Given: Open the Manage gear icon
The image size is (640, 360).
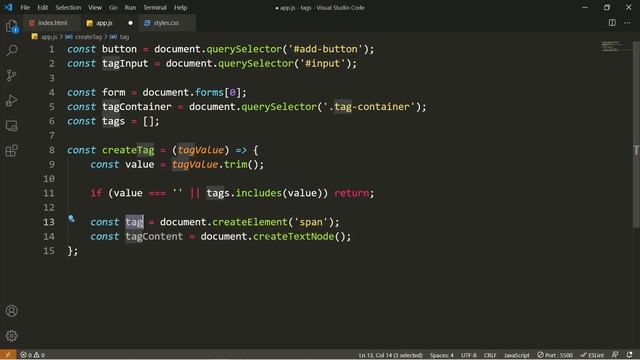Looking at the screenshot, I should tap(11, 336).
